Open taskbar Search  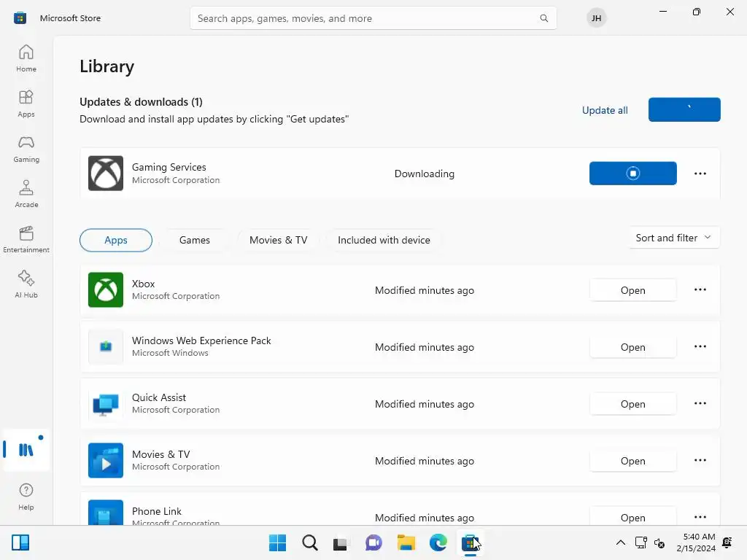pos(309,542)
